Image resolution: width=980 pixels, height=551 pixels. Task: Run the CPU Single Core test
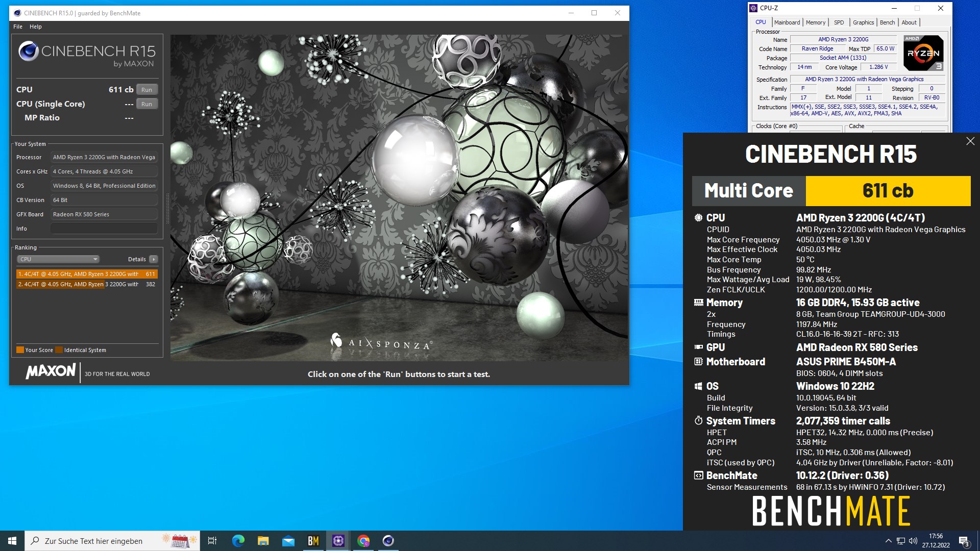point(146,104)
